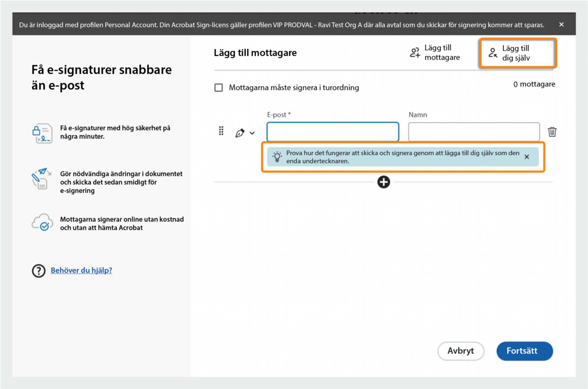
Task: Click the help question mark icon
Action: pos(39,271)
